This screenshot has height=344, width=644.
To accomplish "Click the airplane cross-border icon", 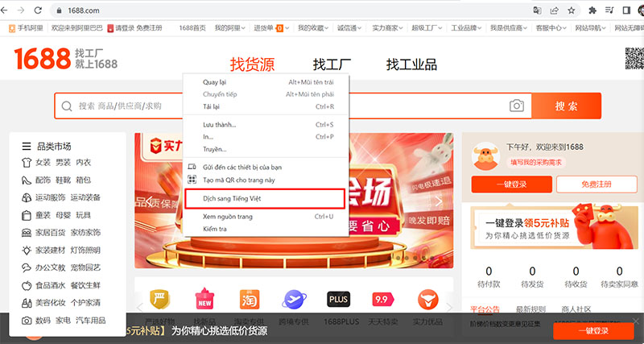I will tap(293, 300).
